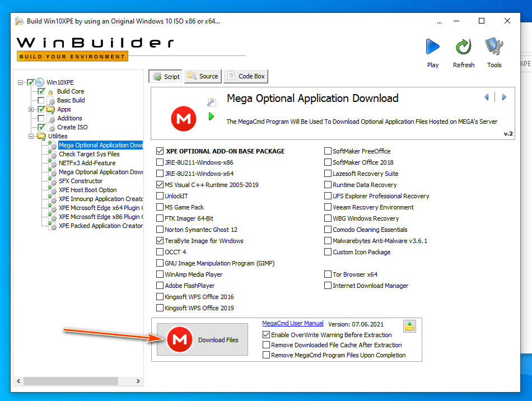Check Norton Symantec Ghost 12
Image resolution: width=532 pixels, height=401 pixels.
click(x=160, y=229)
